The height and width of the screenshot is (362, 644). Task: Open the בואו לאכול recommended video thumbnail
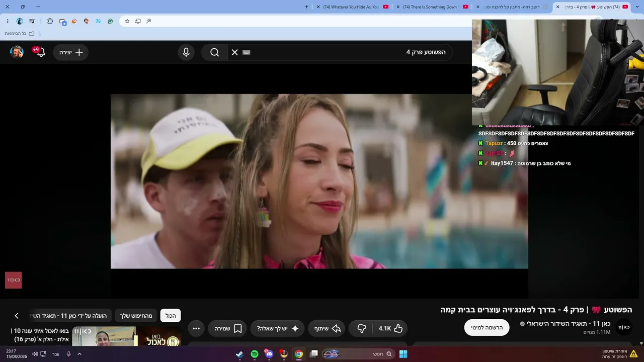point(127,336)
